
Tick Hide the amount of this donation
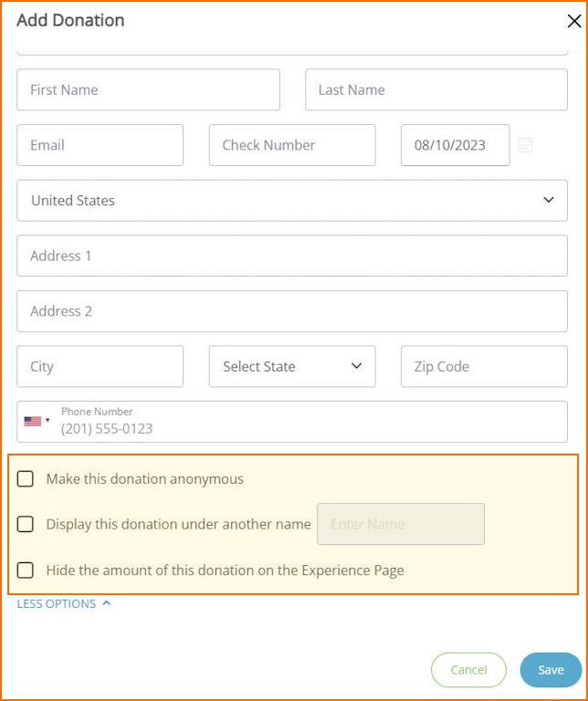(x=25, y=570)
